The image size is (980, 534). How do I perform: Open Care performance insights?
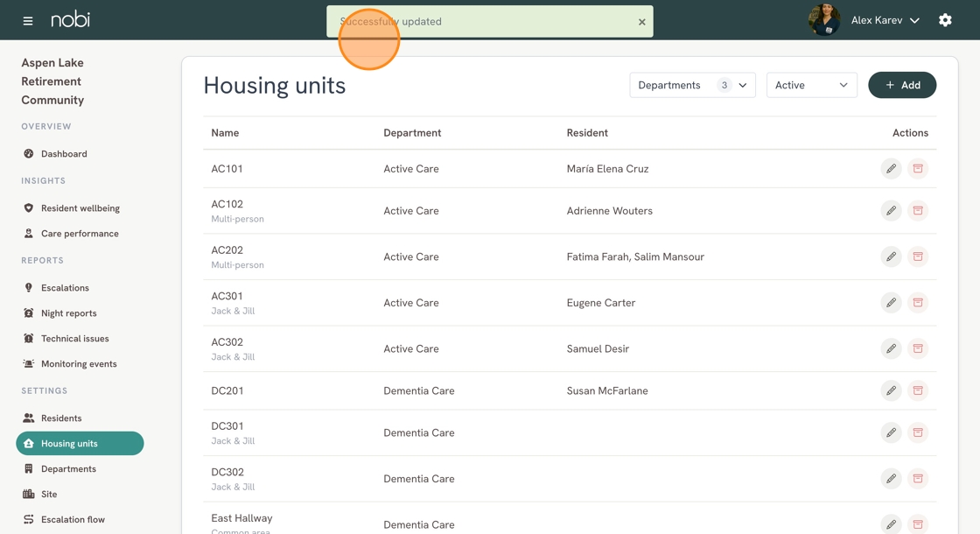(x=80, y=233)
